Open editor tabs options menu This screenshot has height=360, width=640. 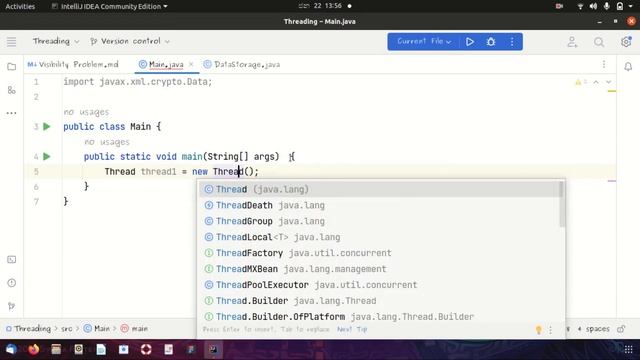pyautogui.click(x=604, y=64)
